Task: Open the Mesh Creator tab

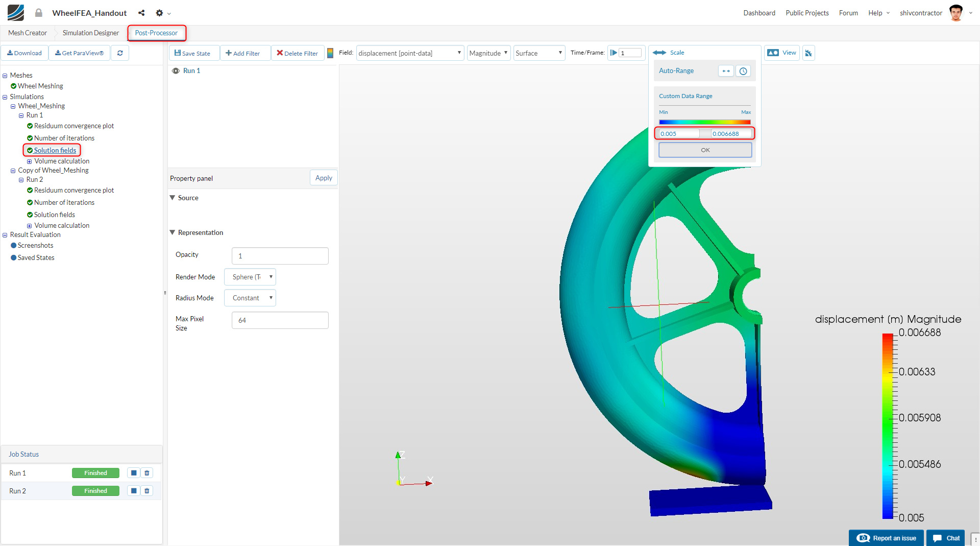Action: pos(28,33)
